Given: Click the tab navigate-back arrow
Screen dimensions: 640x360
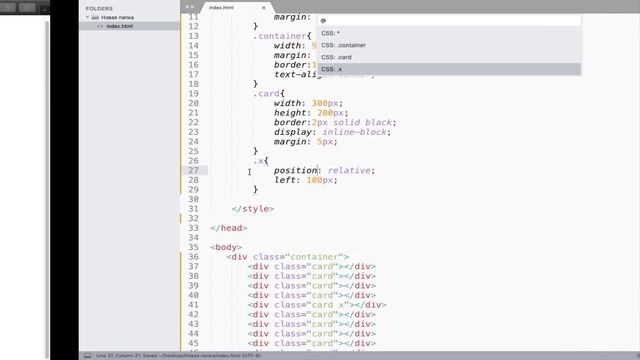Looking at the screenshot, I should (187, 7).
